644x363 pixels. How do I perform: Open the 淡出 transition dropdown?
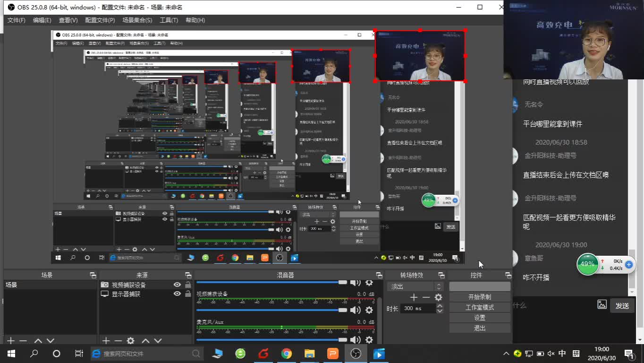tap(415, 286)
